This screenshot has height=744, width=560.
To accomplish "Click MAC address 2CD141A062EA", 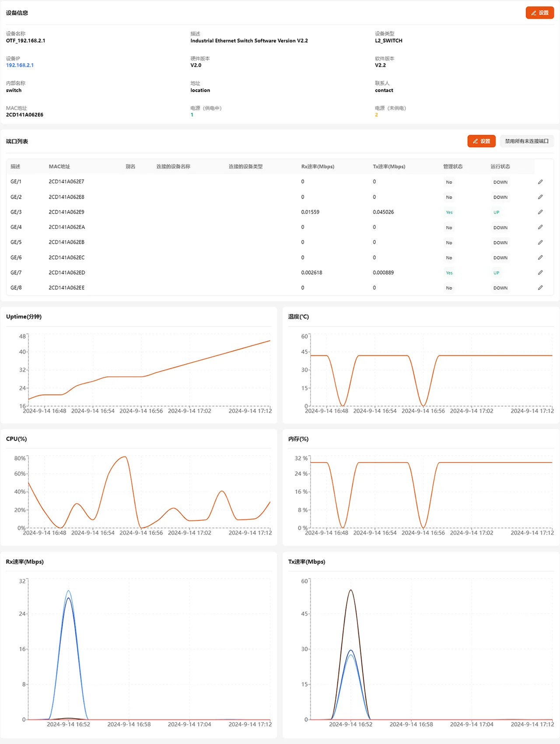I will point(67,227).
